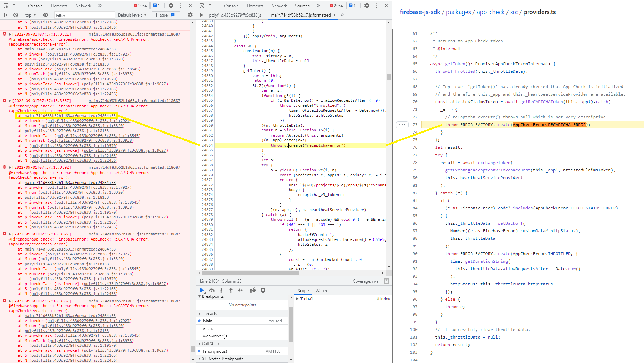
Task: Toggle live expression eye icon
Action: (46, 15)
